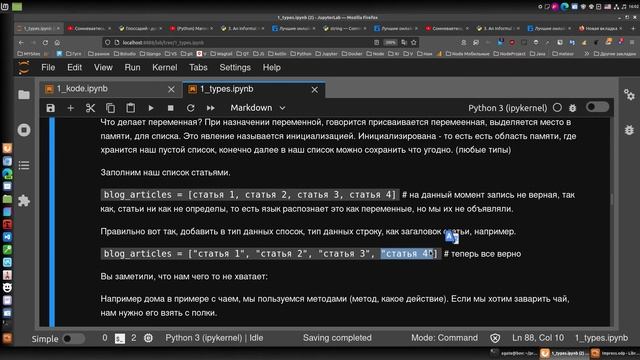
Task: Open the Settings menu
Action: [235, 68]
